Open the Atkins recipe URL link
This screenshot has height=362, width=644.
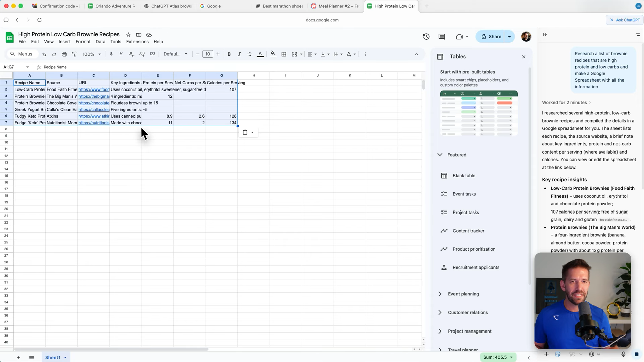point(94,116)
